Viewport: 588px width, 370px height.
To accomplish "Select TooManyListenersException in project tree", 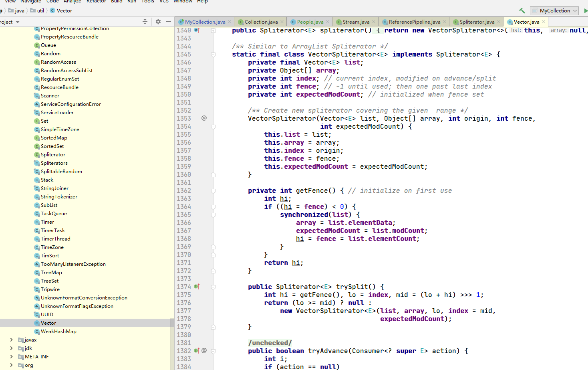I will click(x=73, y=264).
